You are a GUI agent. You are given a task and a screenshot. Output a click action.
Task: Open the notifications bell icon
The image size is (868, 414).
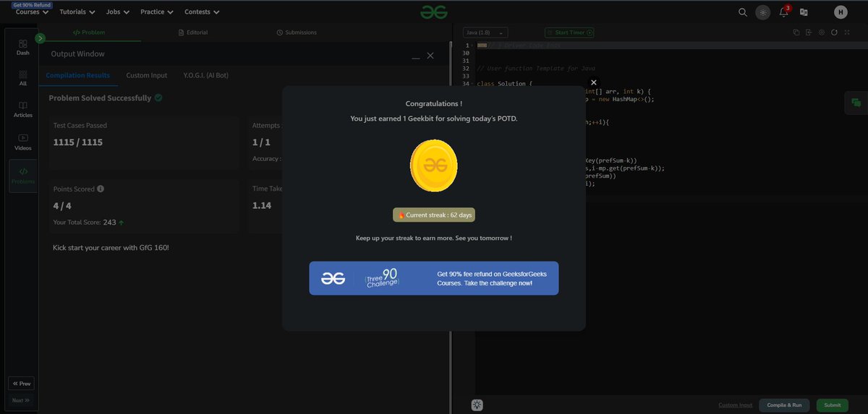pyautogui.click(x=783, y=12)
